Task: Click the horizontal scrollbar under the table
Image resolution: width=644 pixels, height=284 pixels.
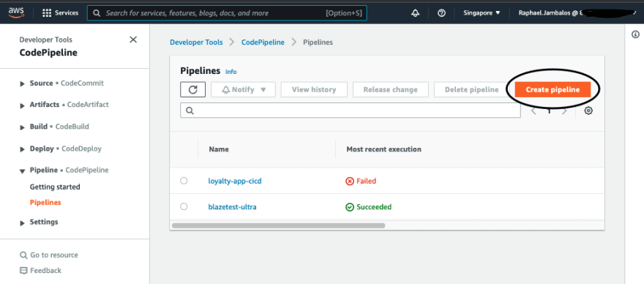Action: click(x=279, y=225)
